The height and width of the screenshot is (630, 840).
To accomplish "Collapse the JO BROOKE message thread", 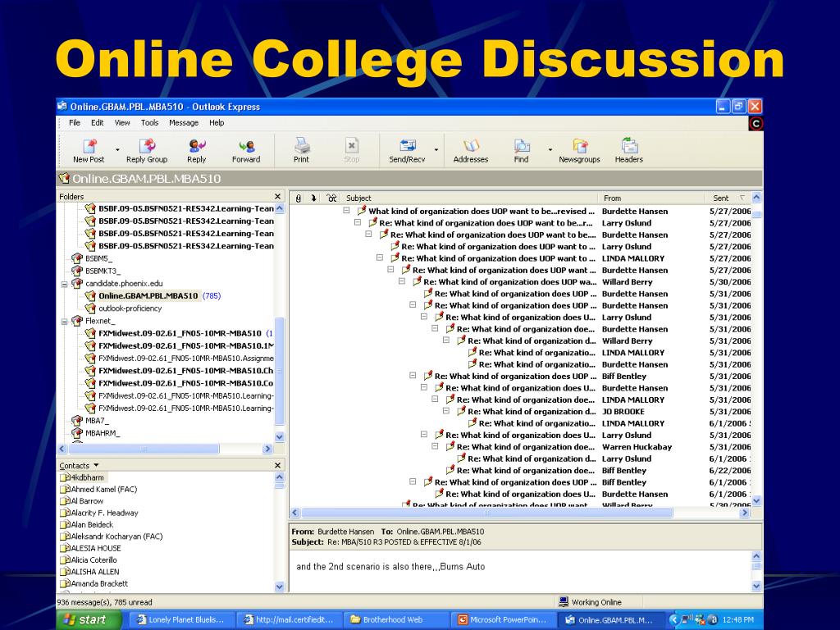I will [x=445, y=411].
